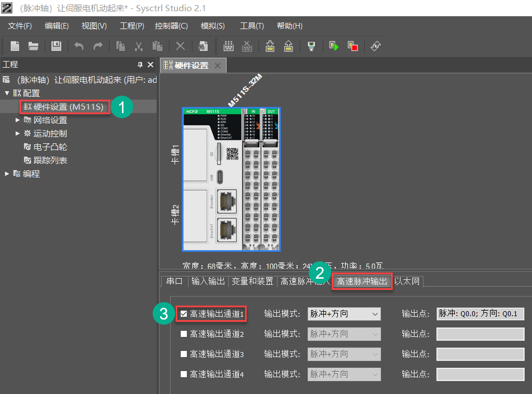
Task: Open the 编辑(E) menu
Action: [x=57, y=26]
